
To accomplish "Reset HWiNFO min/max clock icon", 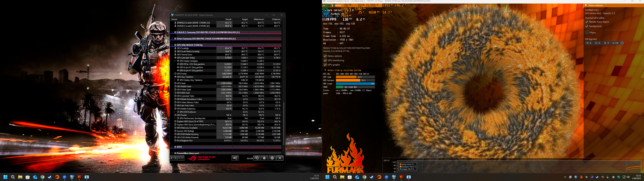I will (257, 158).
